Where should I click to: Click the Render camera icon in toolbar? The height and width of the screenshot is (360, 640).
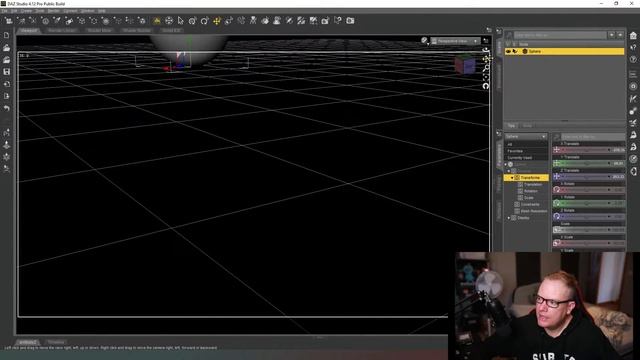(x=350, y=20)
